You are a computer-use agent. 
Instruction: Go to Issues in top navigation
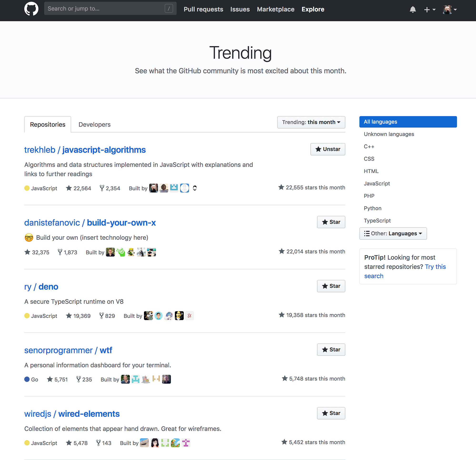(240, 9)
